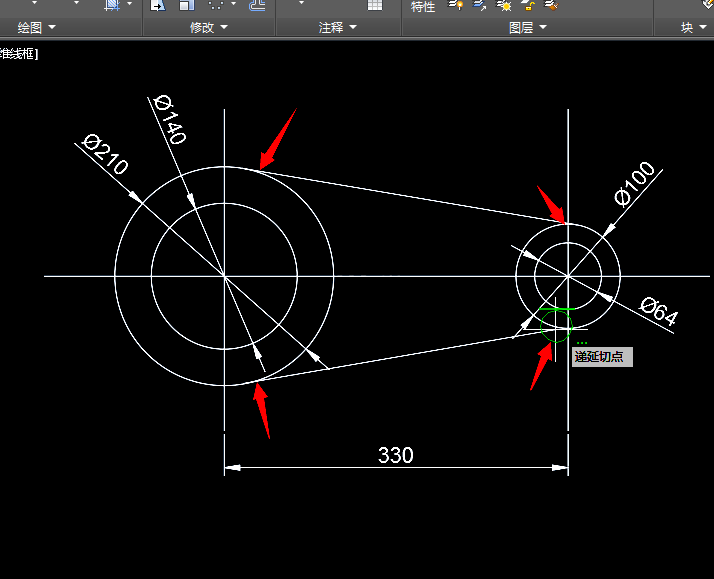Expand the 绘图 (Draw) panel
Viewport: 714px width, 579px height.
pos(36,27)
